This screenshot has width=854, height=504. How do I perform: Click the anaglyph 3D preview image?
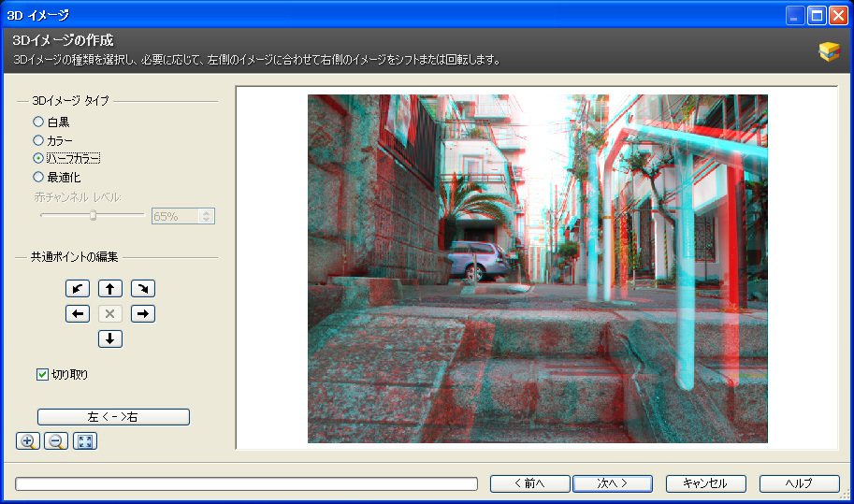pos(538,268)
